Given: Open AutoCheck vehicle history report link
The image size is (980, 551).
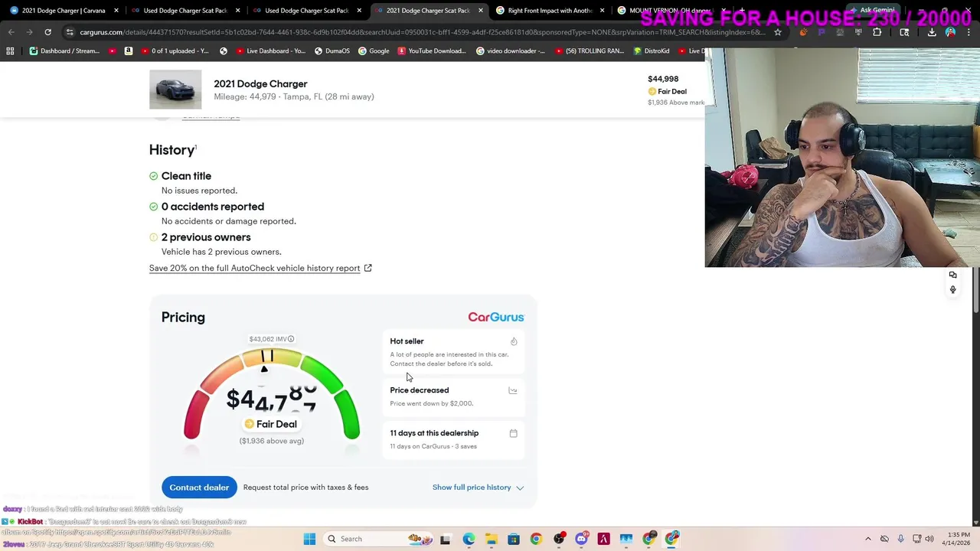Looking at the screenshot, I should [260, 268].
